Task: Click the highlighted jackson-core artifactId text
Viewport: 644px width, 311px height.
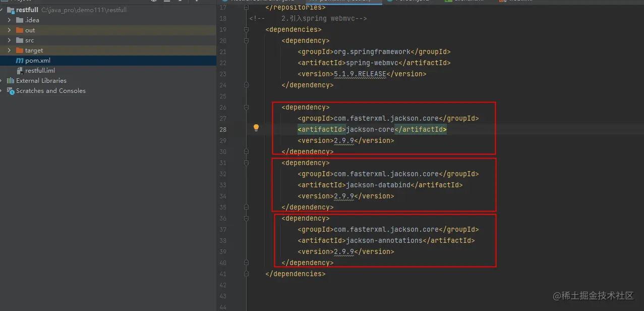Action: pyautogui.click(x=370, y=129)
